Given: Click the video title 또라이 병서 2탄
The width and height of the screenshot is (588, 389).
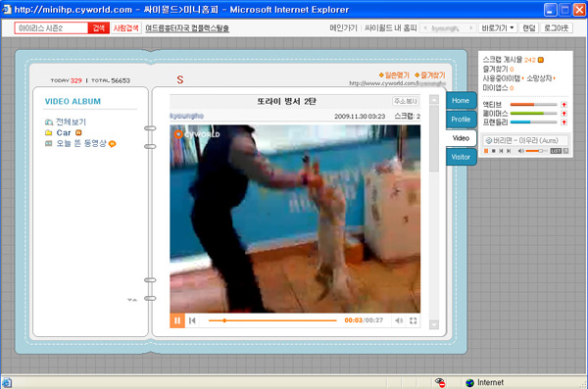Looking at the screenshot, I should (x=287, y=101).
